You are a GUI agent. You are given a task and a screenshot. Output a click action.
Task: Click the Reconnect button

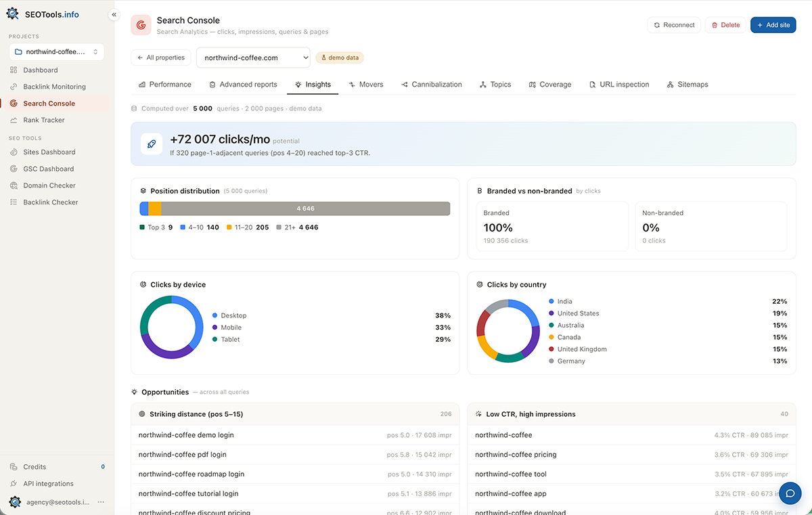click(x=674, y=25)
